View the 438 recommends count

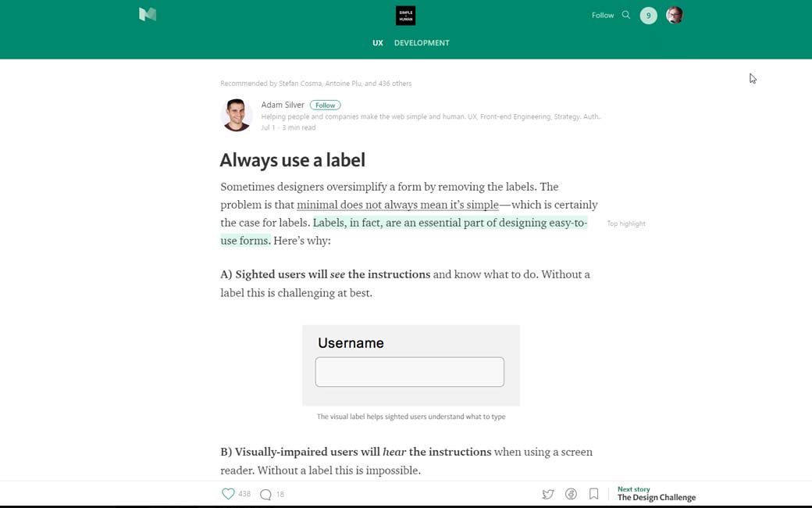click(244, 494)
